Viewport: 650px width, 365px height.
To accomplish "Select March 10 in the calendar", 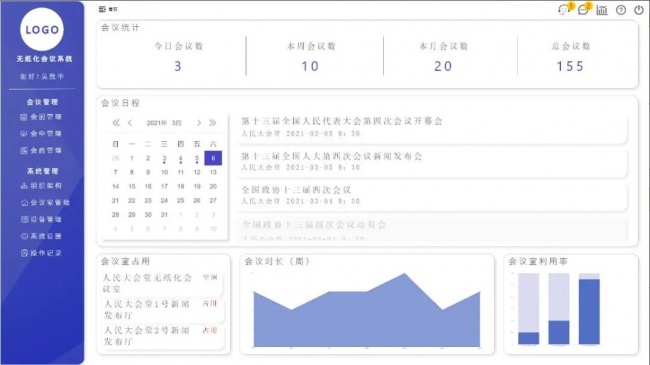I will pyautogui.click(x=164, y=172).
